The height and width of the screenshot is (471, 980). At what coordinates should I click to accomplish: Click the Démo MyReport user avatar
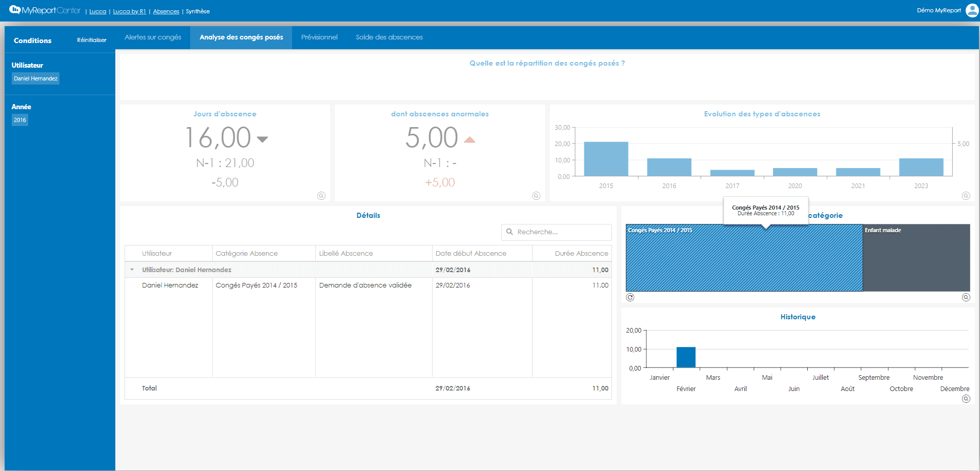click(972, 10)
